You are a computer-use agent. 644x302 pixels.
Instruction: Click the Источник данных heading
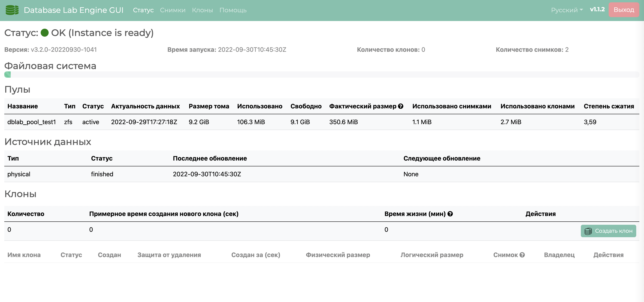coord(48,142)
